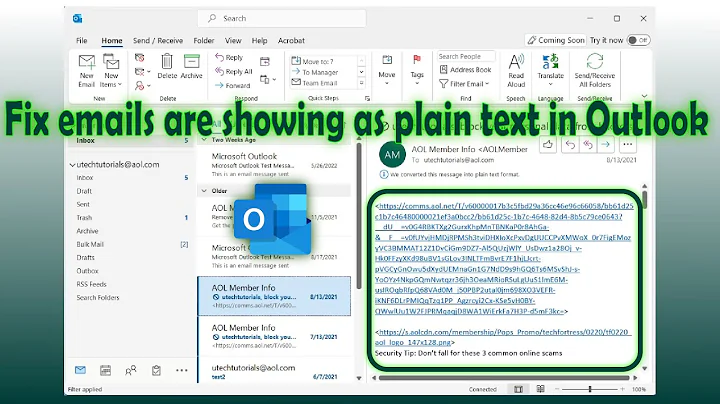The width and height of the screenshot is (720, 404).
Task: Collapse the ribbon with chevron
Action: coord(644,96)
